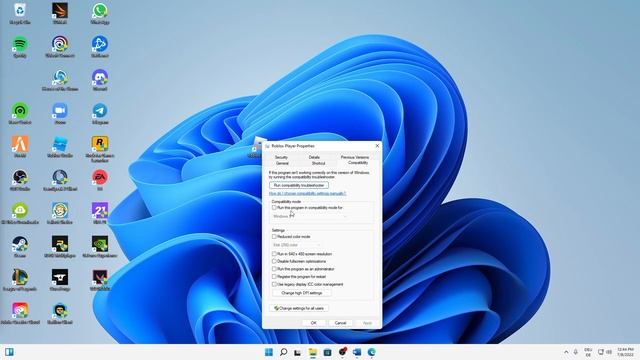Open the Telegram desktop shortcut
Image resolution: width=640 pixels, height=360 pixels.
[x=100, y=111]
